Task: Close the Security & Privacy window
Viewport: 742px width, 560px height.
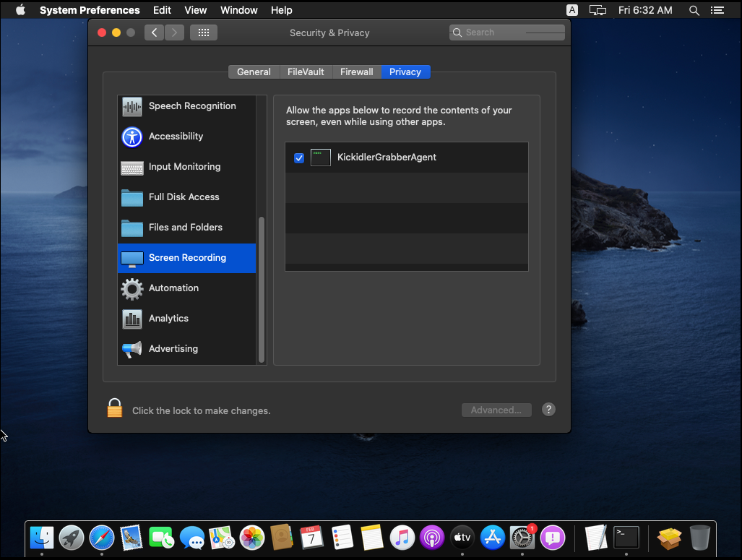Action: point(102,33)
